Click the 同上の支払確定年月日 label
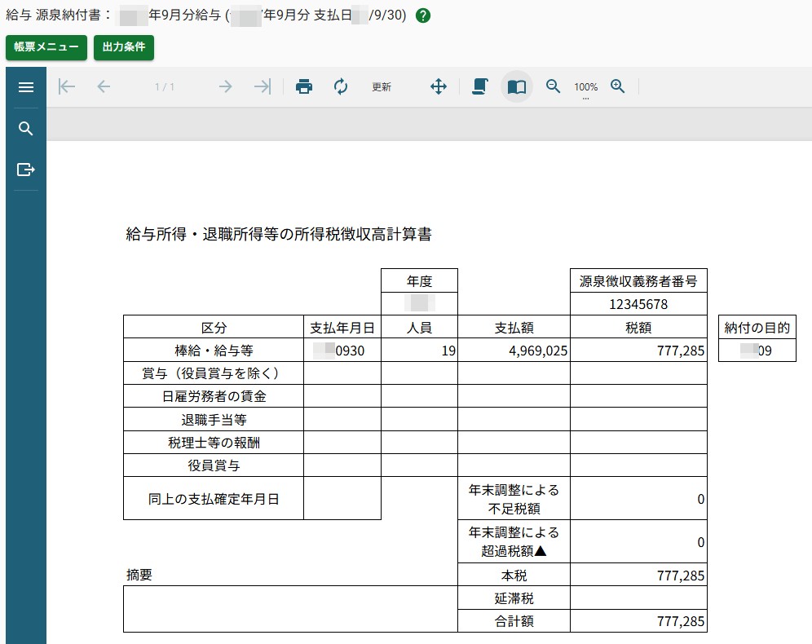This screenshot has height=644, width=812. tap(214, 499)
